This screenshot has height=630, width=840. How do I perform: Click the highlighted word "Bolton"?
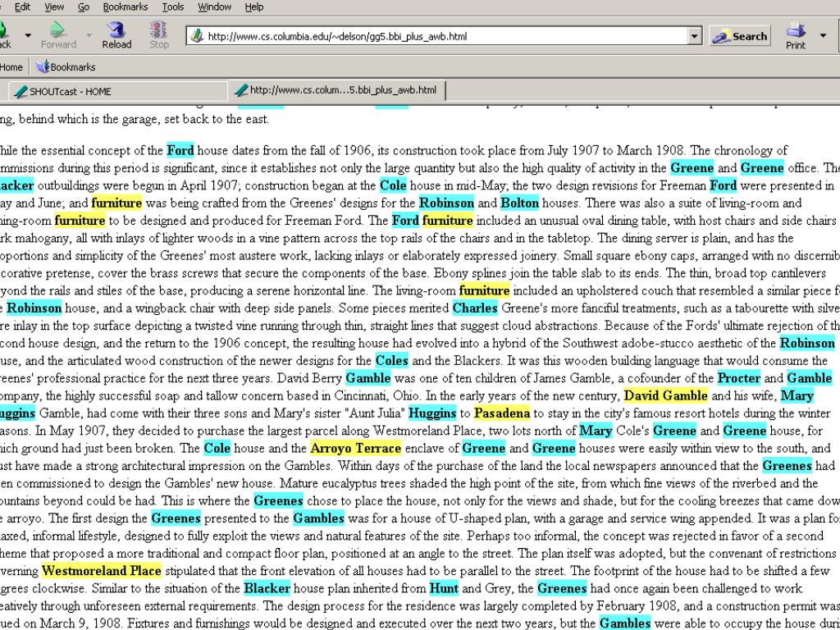(519, 203)
